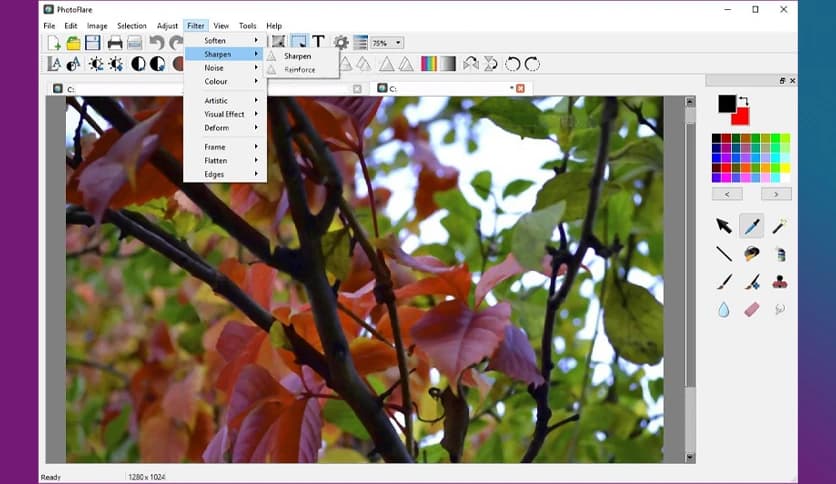This screenshot has height=484, width=836.
Task: Open the Selection menu
Action: coord(132,26)
